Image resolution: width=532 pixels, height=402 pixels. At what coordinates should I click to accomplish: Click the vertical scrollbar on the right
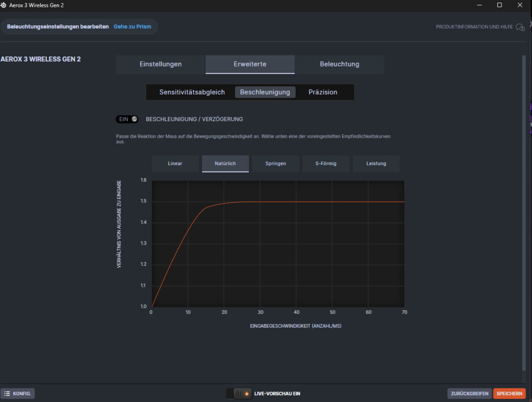pos(523,208)
